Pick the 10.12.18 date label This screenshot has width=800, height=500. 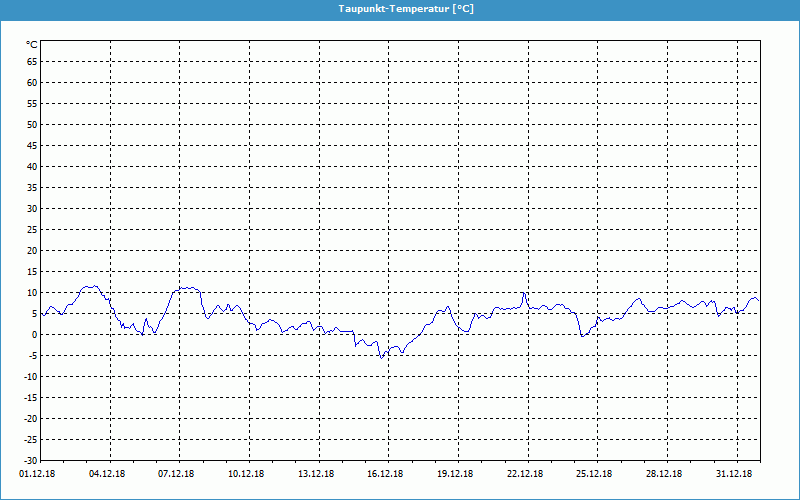[247, 474]
